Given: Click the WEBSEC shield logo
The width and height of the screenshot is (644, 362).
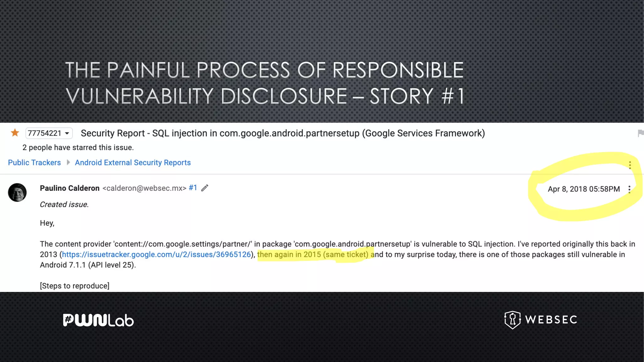Looking at the screenshot, I should (512, 320).
